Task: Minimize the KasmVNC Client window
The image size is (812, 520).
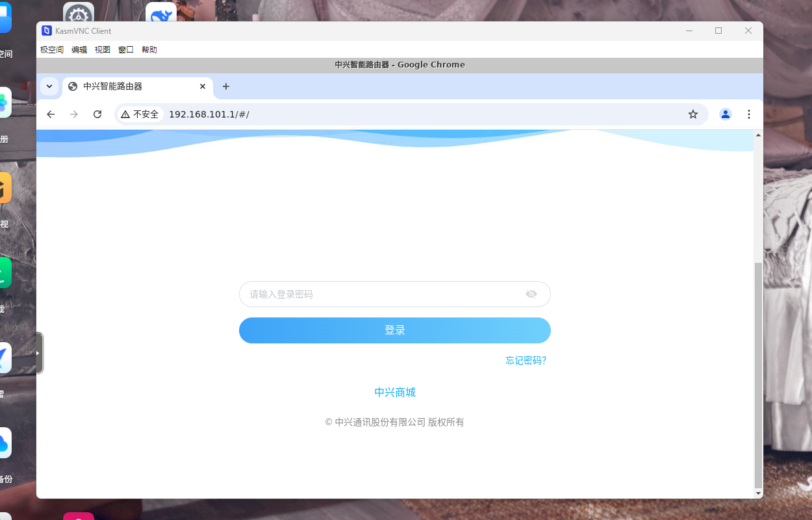Action: 689,31
